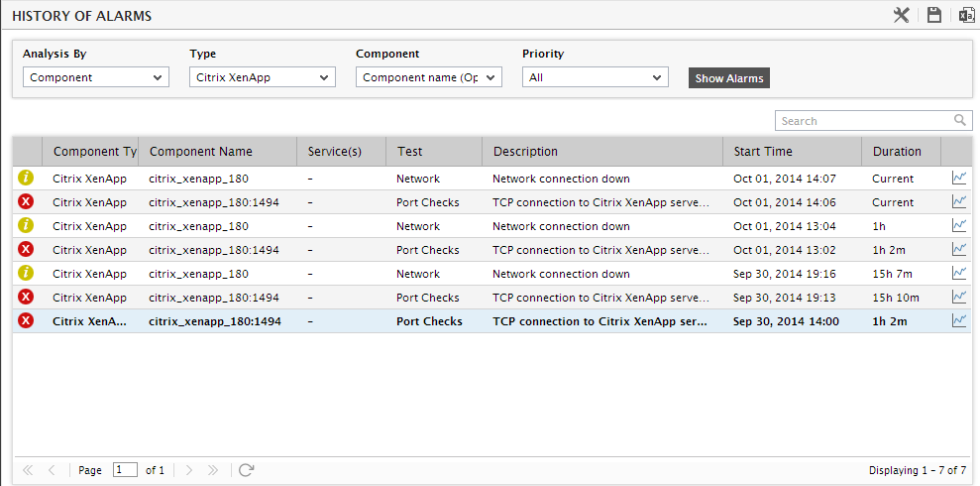Sort by Component Type column header
Viewport: 980px width, 486px height.
pyautogui.click(x=90, y=152)
